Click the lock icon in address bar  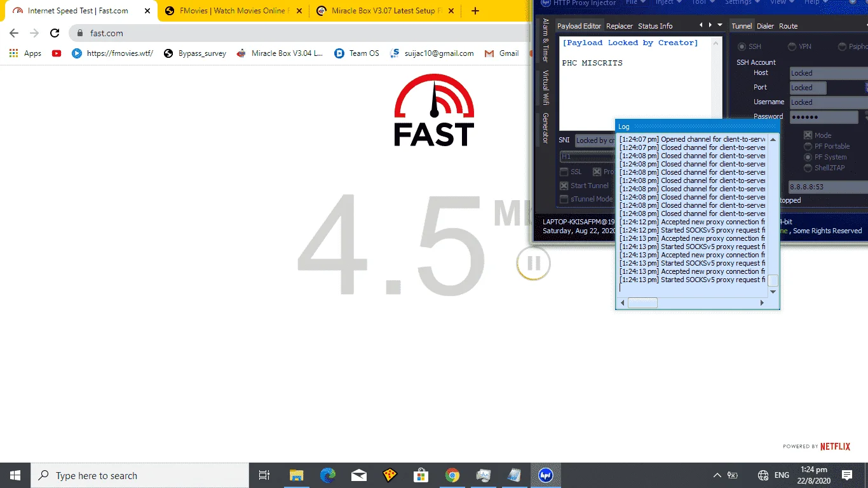(80, 33)
